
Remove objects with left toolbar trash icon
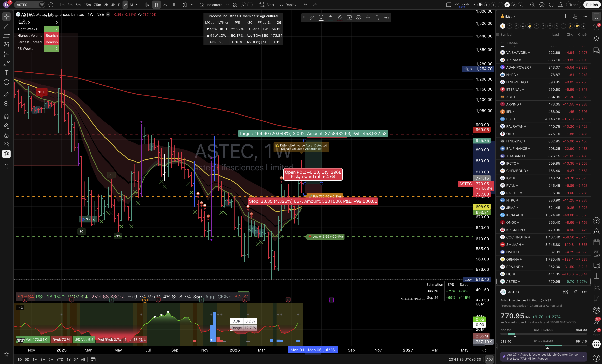7,167
